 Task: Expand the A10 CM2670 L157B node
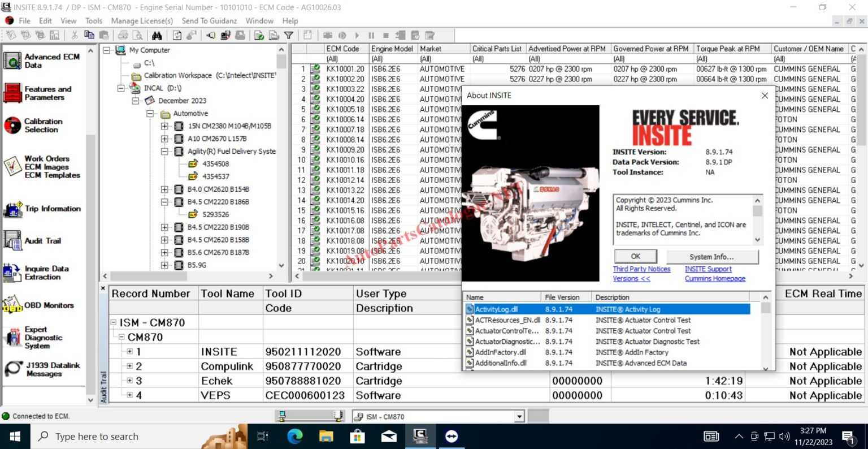click(164, 139)
